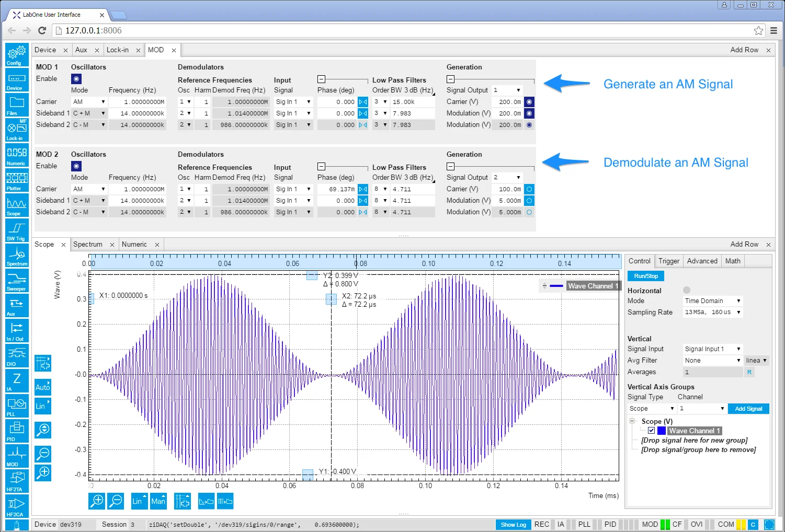Switch to the Spectrum tab
The height and width of the screenshot is (532, 785).
88,244
